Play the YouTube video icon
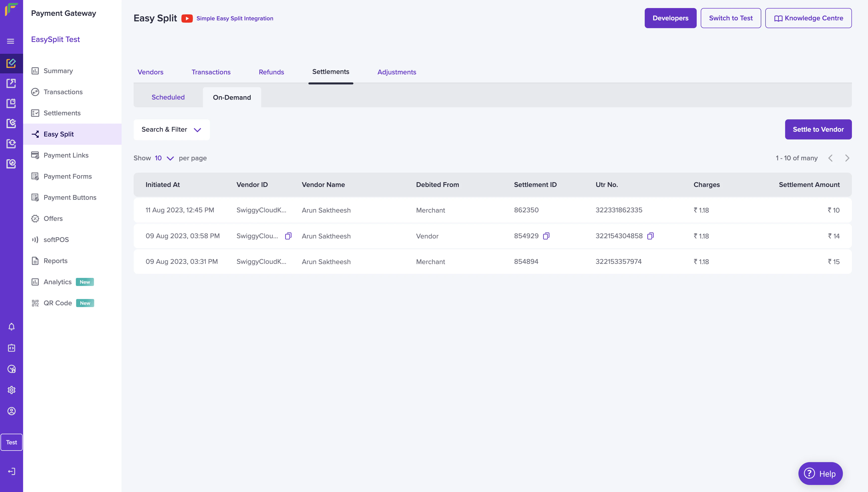The width and height of the screenshot is (868, 492). coord(187,18)
